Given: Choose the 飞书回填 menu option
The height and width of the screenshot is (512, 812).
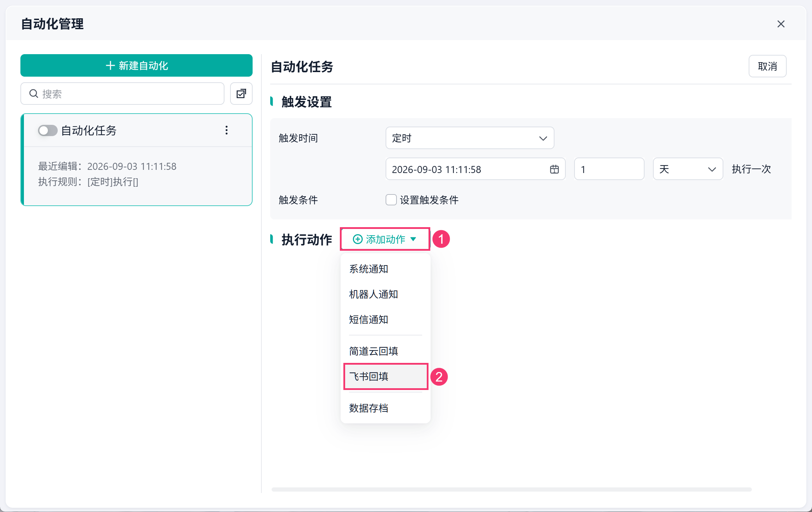Looking at the screenshot, I should pyautogui.click(x=386, y=377).
